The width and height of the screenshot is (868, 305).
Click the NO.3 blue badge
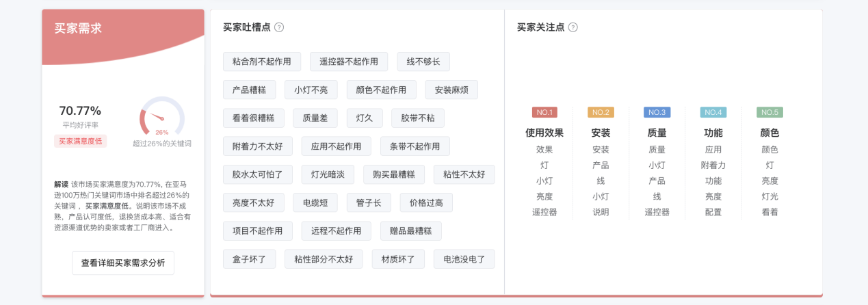point(657,112)
